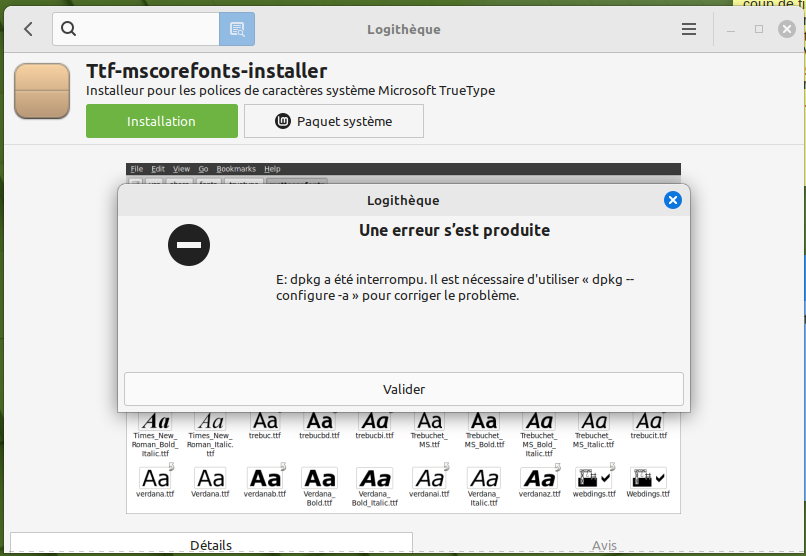This screenshot has width=806, height=556.
Task: Minimize the Logithèque window
Action: pos(731,29)
